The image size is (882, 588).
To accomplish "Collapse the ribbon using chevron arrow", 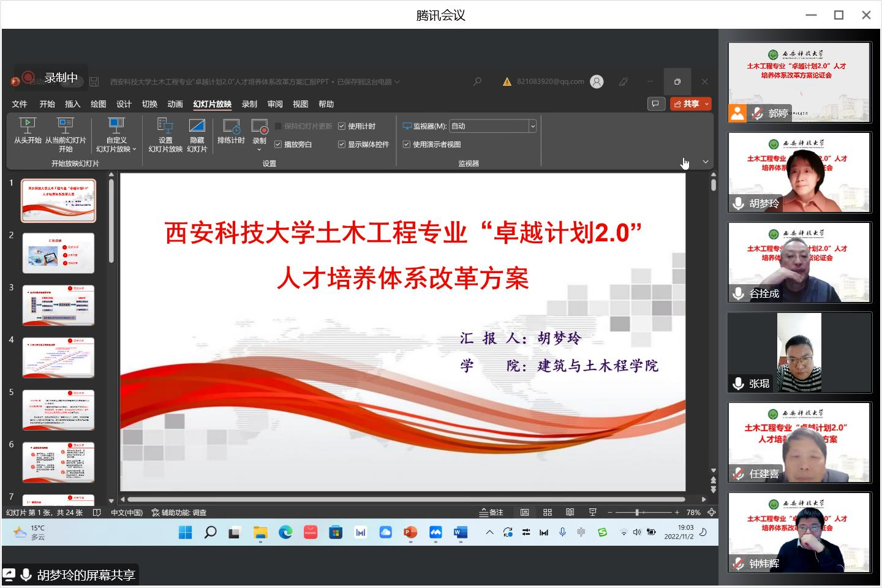I will 706,162.
